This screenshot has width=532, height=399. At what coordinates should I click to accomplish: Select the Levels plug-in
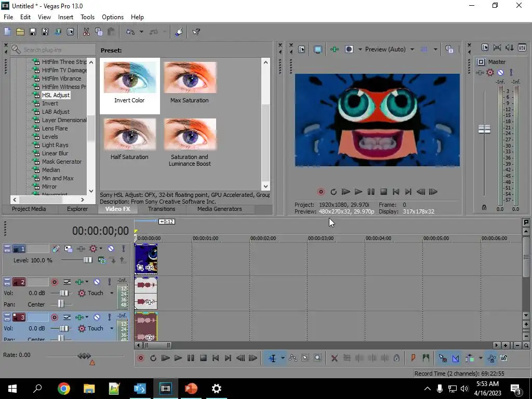50,137
